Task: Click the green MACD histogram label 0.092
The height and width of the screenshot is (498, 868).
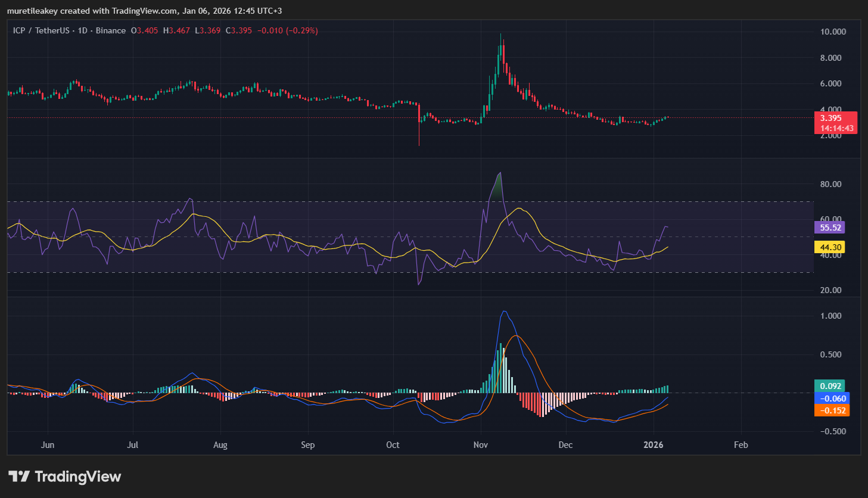Action: pos(830,386)
